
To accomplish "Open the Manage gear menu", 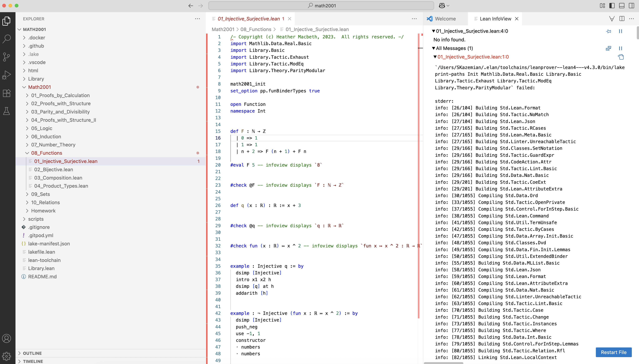I will [7, 356].
